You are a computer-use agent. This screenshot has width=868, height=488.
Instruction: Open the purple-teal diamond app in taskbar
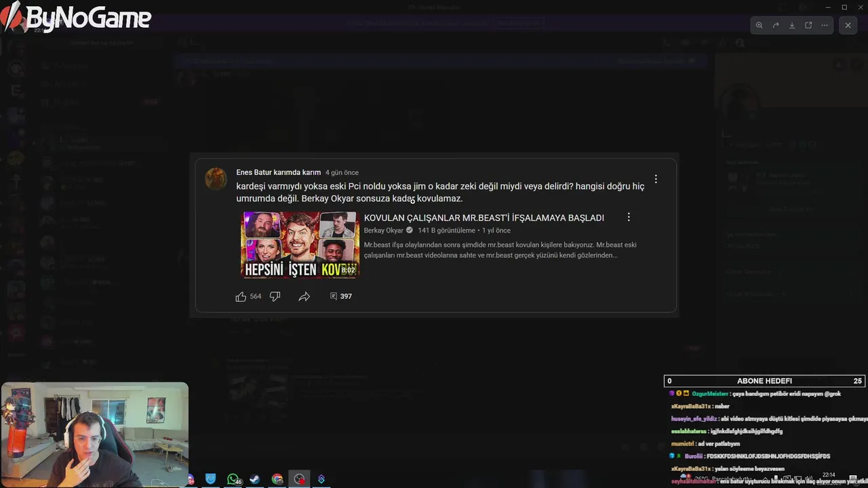(x=321, y=479)
